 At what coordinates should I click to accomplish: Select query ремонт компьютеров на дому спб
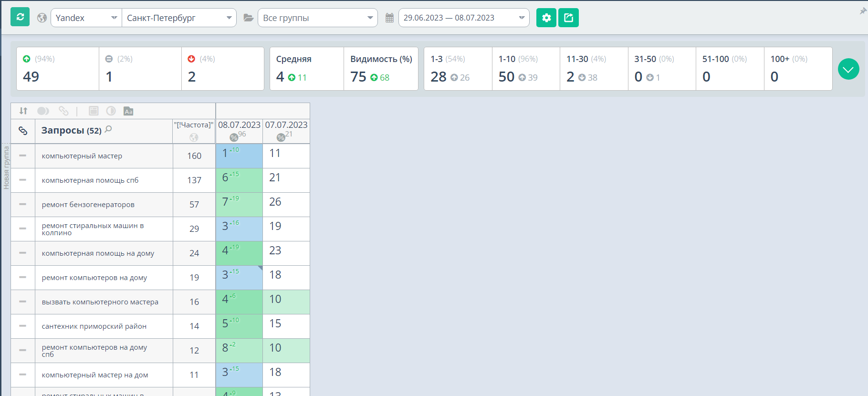click(94, 351)
